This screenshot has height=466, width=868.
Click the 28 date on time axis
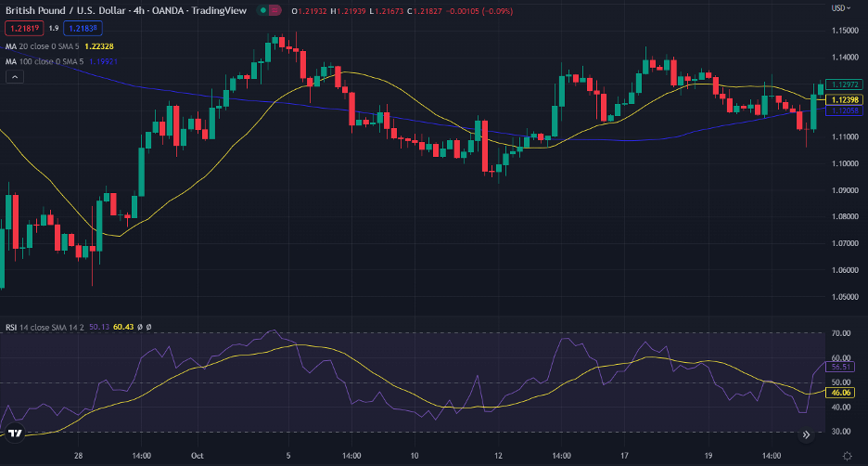coord(79,456)
